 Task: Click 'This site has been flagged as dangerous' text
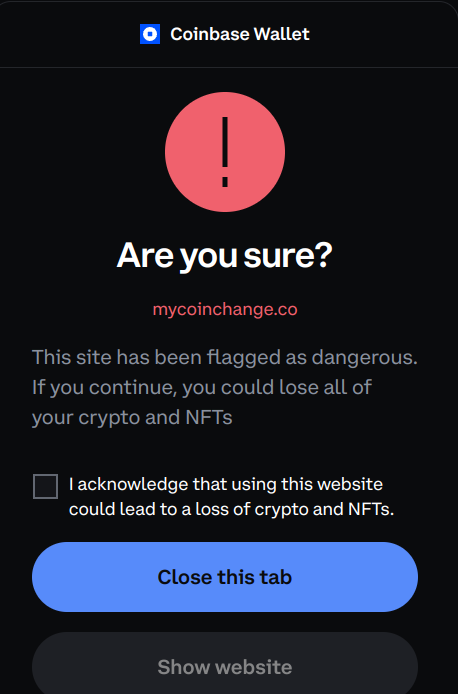[x=224, y=357]
